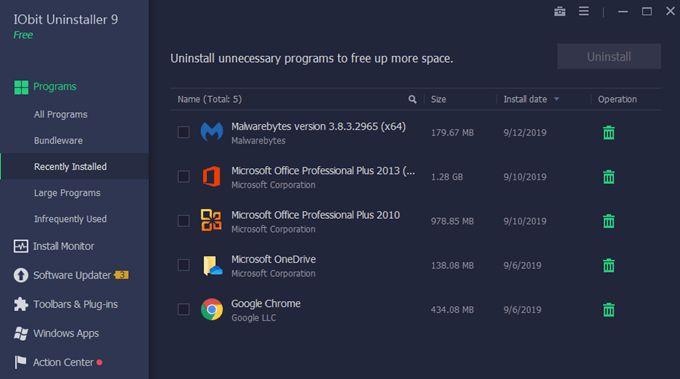Click the search magnifier in Name column
680x379 pixels.
(412, 99)
